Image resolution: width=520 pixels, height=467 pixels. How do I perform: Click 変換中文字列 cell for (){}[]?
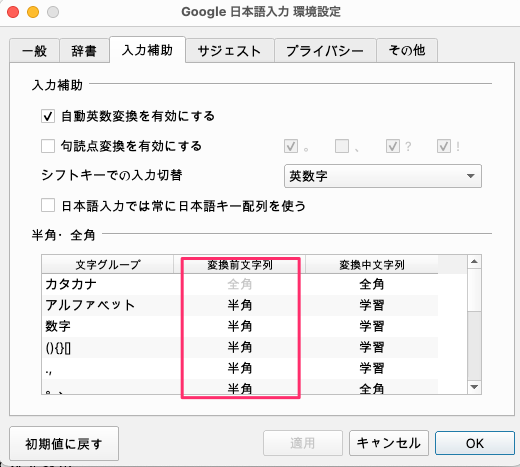[x=372, y=347]
